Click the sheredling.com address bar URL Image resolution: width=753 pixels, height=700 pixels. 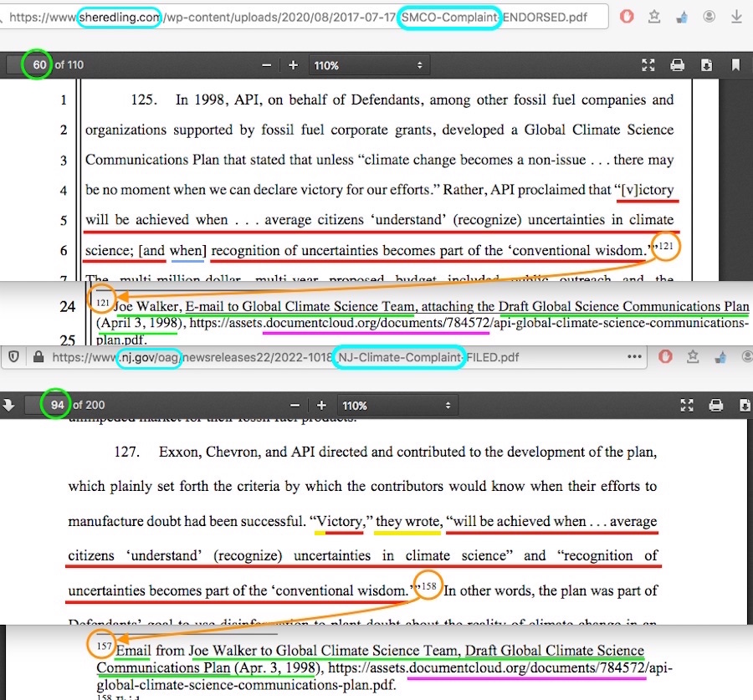pos(209,17)
